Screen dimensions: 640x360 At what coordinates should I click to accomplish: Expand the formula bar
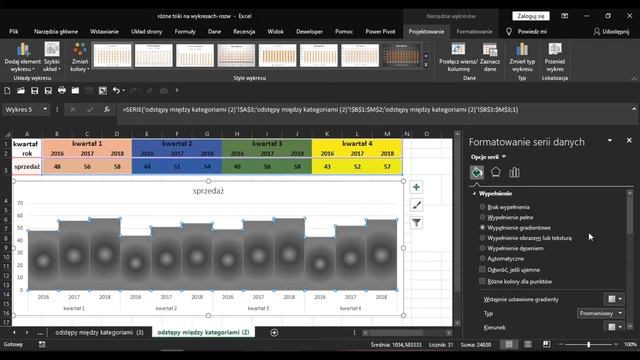(x=634, y=109)
